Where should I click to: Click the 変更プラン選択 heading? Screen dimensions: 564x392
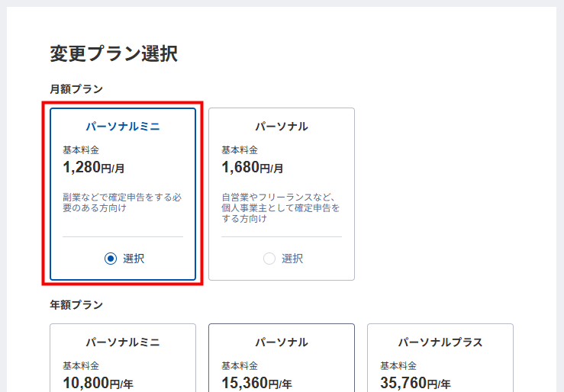[114, 54]
